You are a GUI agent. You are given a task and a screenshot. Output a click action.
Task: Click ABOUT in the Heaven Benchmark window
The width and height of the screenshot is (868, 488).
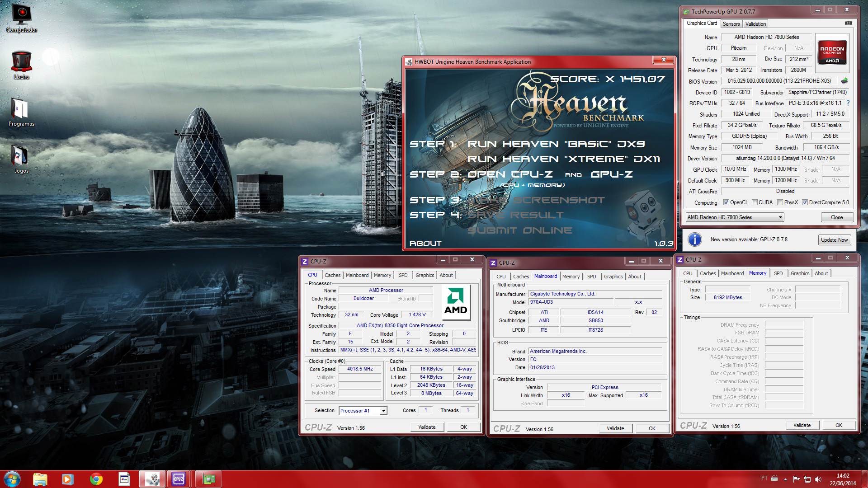[425, 244]
